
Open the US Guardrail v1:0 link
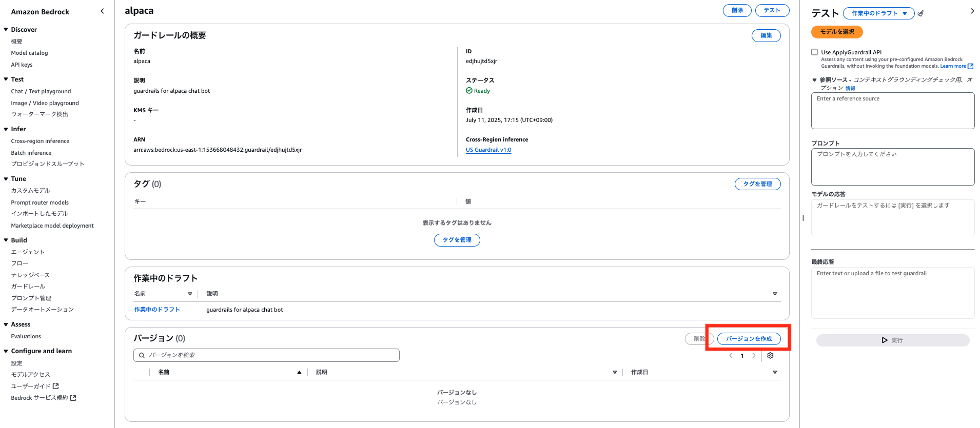point(488,150)
